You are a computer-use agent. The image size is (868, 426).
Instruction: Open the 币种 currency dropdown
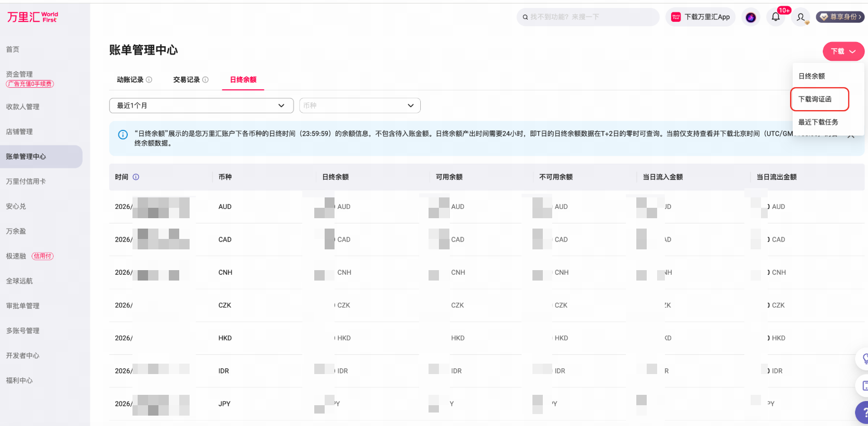[x=359, y=105]
